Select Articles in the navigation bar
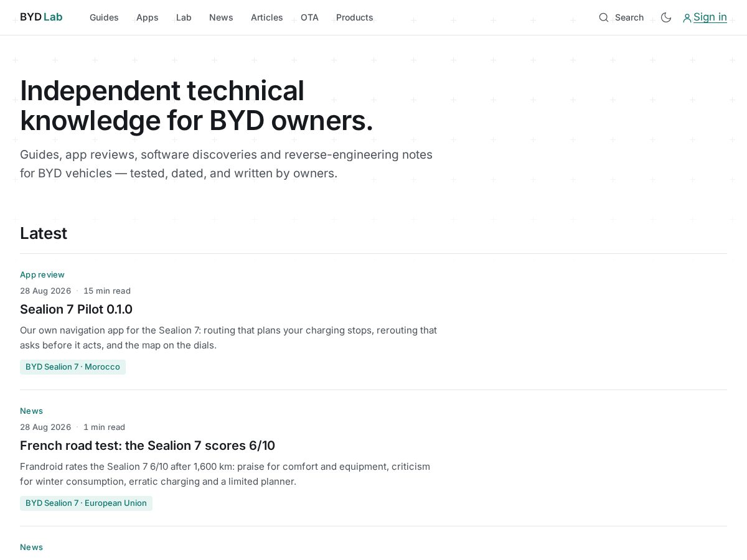This screenshot has width=747, height=560. pos(267,17)
